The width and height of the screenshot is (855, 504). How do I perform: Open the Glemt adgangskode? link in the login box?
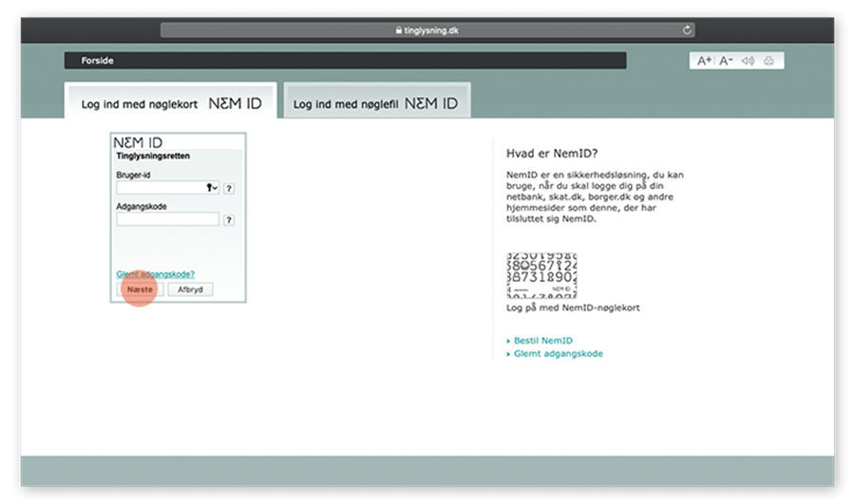pos(156,274)
